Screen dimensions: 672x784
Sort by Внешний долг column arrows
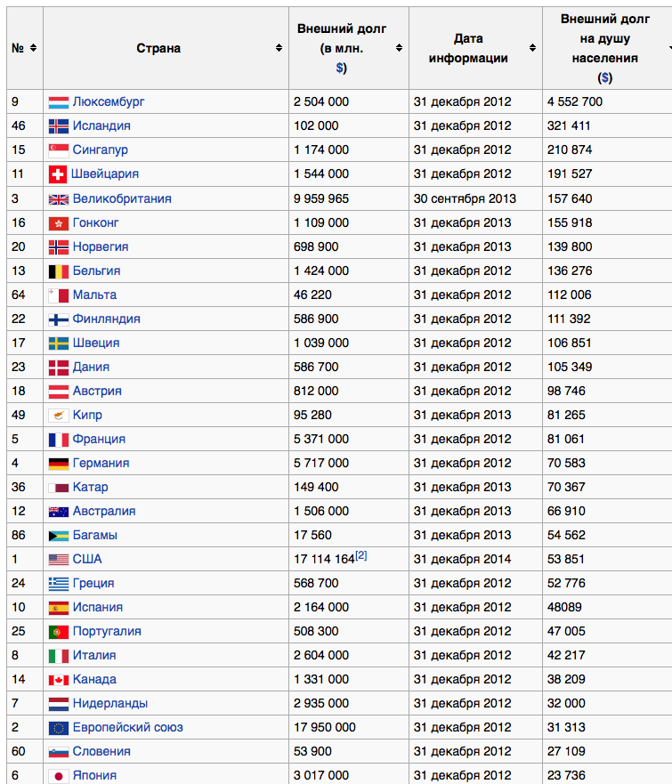click(x=398, y=48)
